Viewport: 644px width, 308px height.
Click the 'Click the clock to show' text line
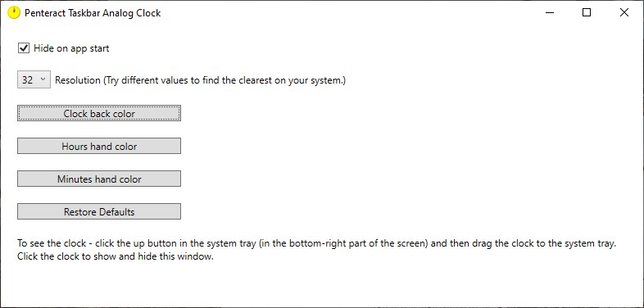coord(116,257)
